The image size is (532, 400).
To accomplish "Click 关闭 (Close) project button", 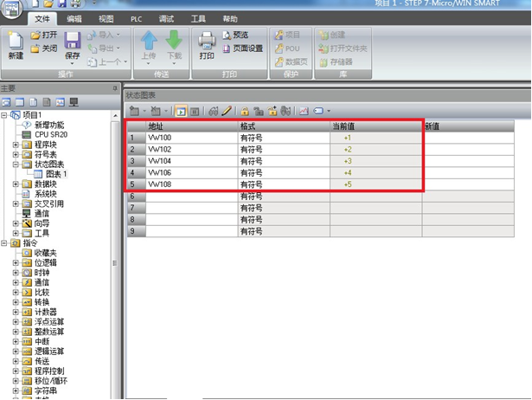I will 44,48.
